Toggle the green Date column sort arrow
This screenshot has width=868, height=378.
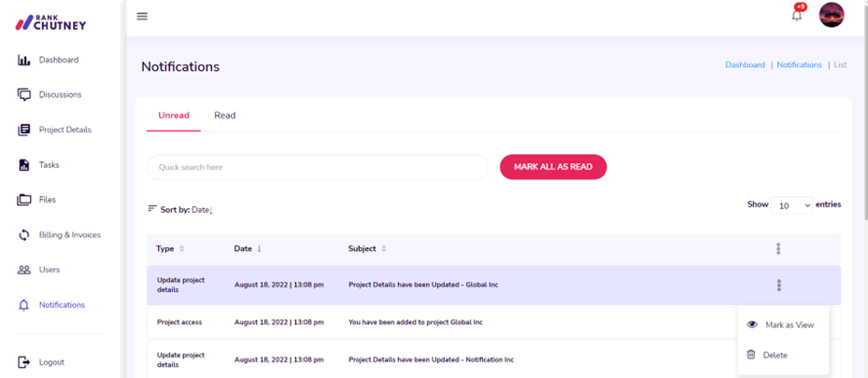(259, 249)
